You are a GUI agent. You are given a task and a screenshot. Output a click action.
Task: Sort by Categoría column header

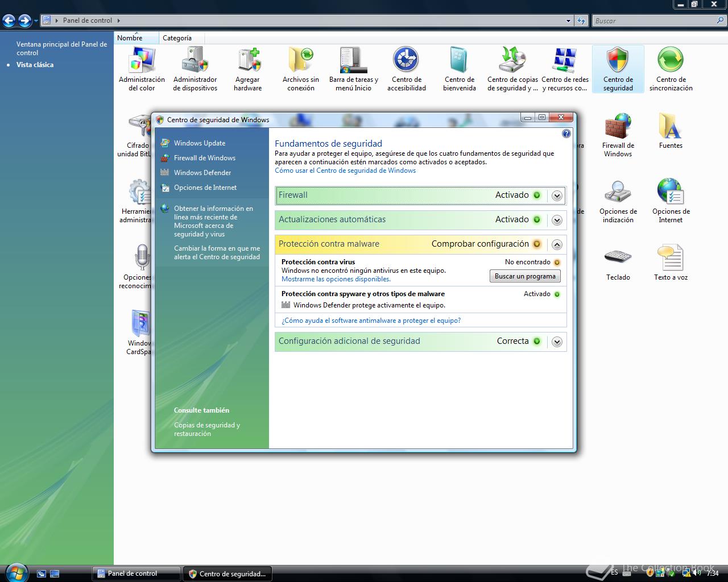(x=181, y=38)
